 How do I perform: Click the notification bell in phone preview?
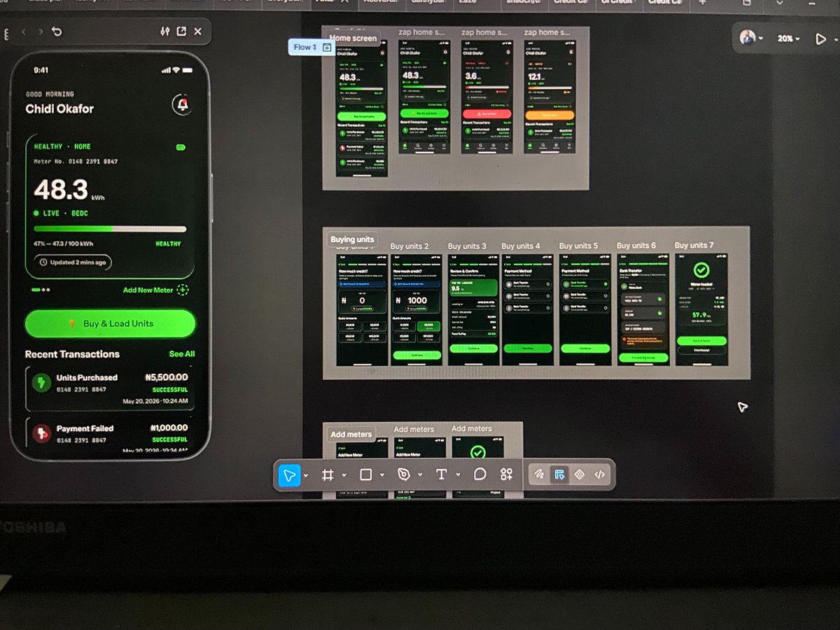click(182, 105)
